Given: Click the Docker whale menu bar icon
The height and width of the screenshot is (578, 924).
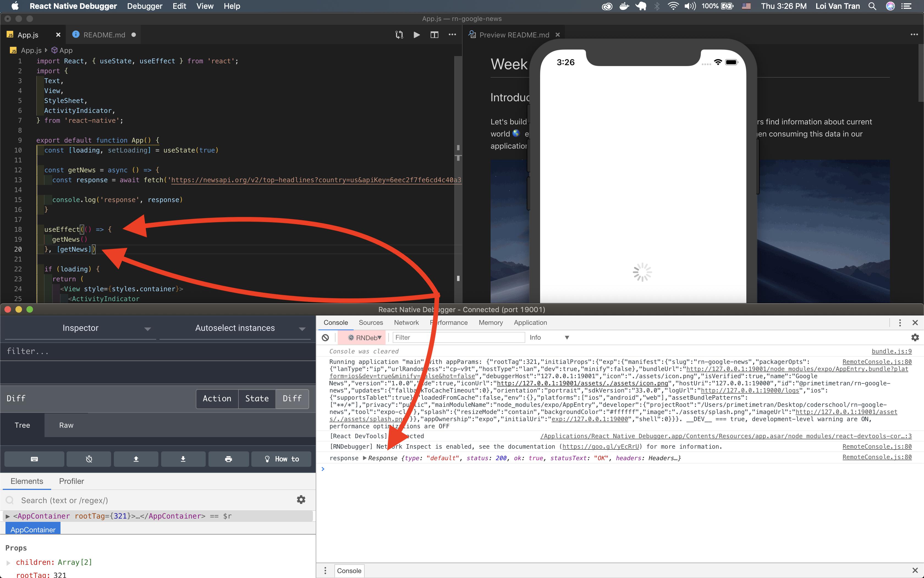Looking at the screenshot, I should pos(624,6).
